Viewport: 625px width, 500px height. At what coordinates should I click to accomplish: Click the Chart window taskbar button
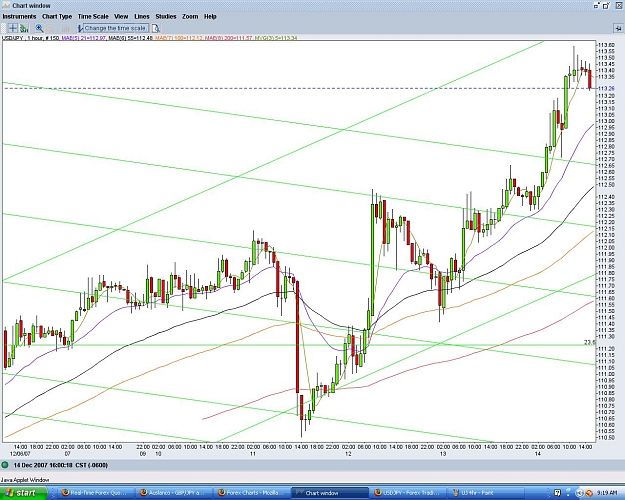(x=331, y=493)
